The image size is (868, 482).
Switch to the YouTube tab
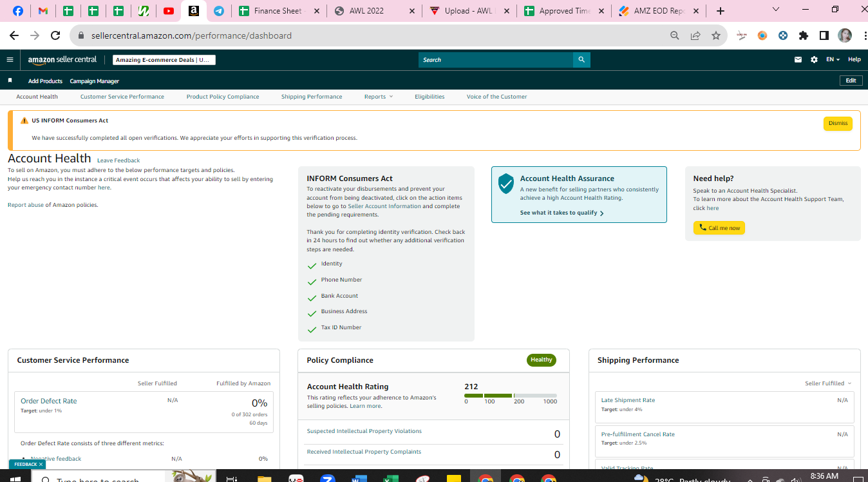(169, 11)
